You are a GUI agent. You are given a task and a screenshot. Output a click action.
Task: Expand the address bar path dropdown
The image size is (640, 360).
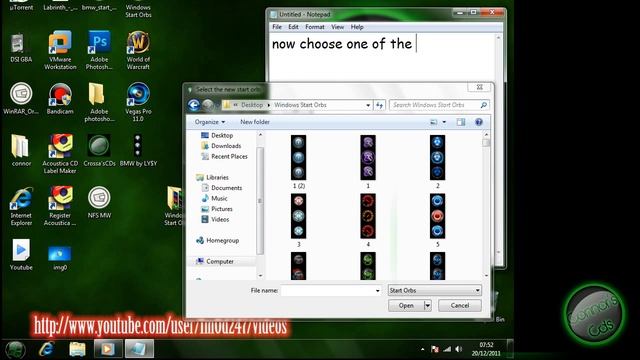tap(368, 105)
